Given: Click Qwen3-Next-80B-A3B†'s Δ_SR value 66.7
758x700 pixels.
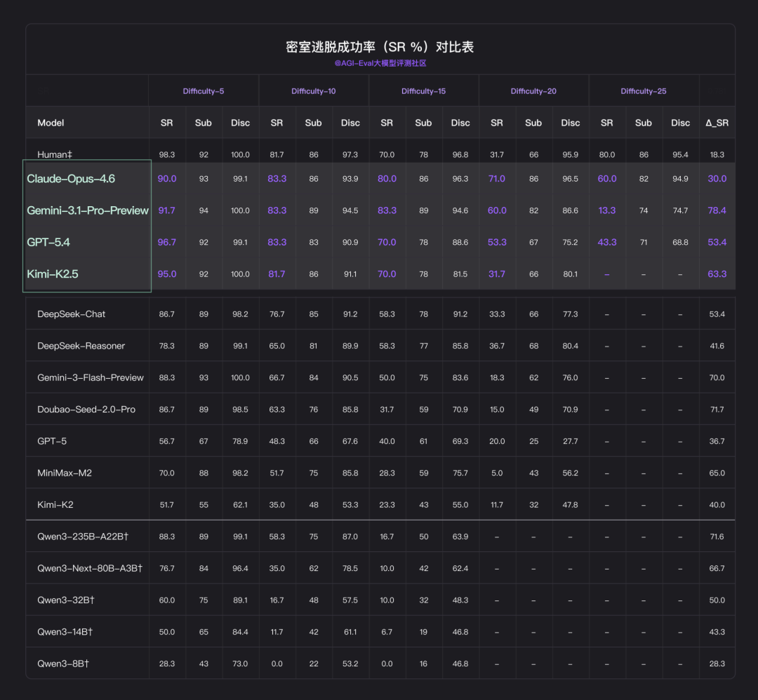Looking at the screenshot, I should point(717,568).
